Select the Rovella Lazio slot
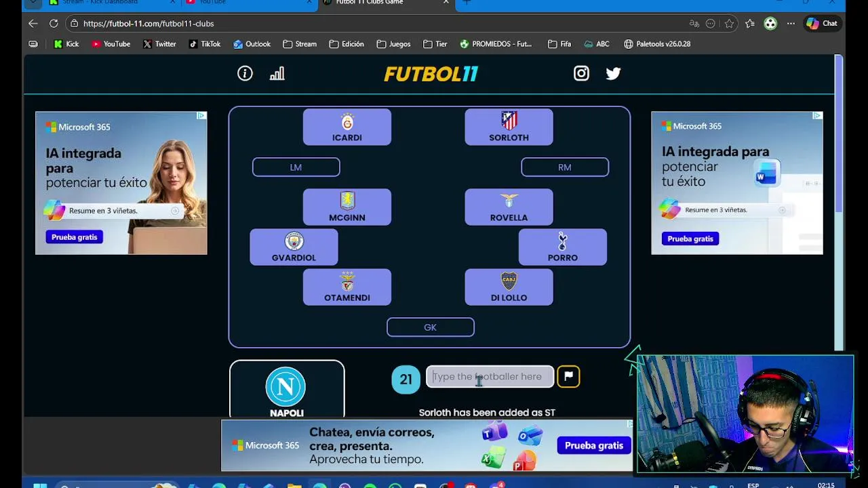Viewport: 868px width, 488px height. point(509,207)
